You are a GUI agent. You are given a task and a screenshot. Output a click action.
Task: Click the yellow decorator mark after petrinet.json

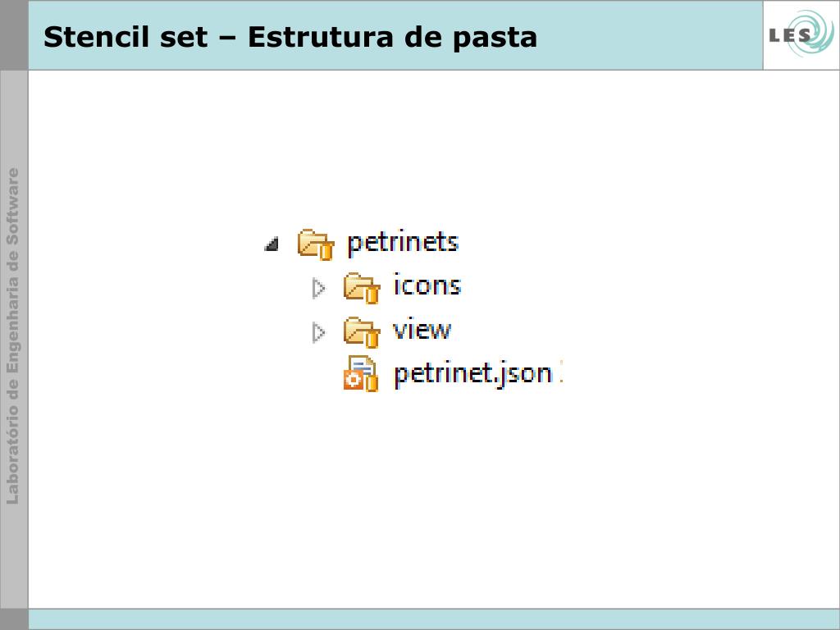pyautogui.click(x=560, y=374)
